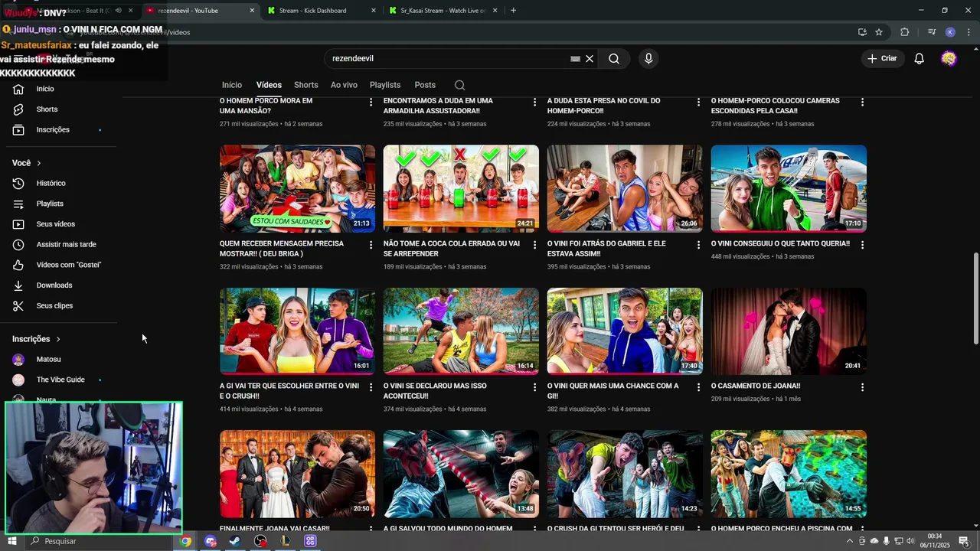
Task: Open options menu for 'NÃO TOME A COCA COLA ERRADA'
Action: [x=535, y=245]
